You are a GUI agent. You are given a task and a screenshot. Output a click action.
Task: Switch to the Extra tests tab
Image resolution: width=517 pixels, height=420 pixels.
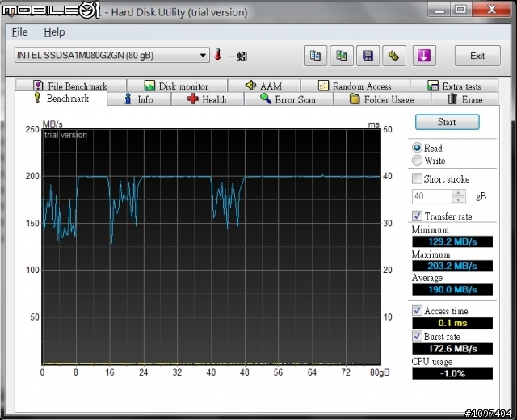click(454, 86)
